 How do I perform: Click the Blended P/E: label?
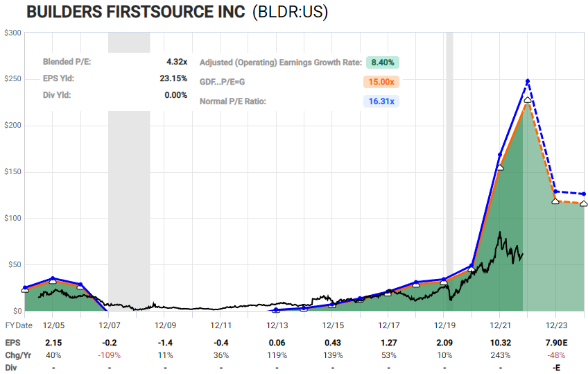point(67,62)
